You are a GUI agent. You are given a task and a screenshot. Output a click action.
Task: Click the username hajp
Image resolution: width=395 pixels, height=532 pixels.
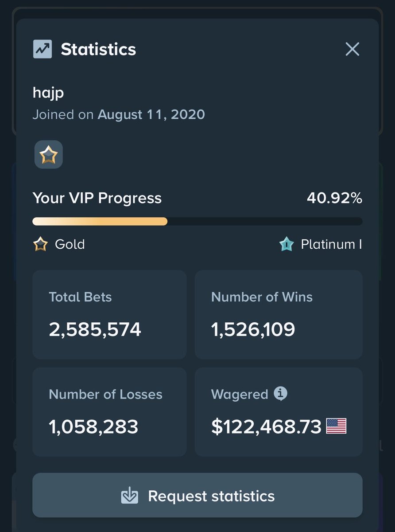pyautogui.click(x=48, y=93)
